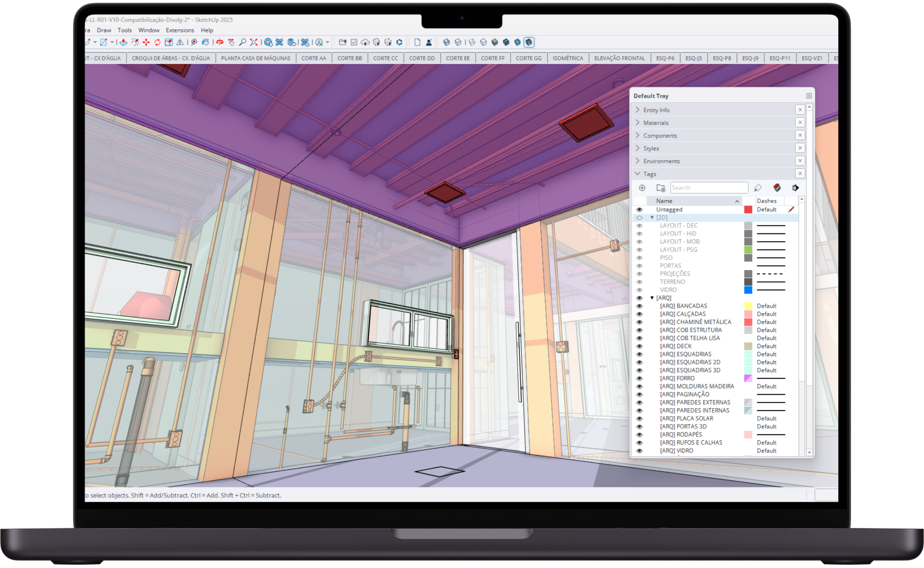Image resolution: width=924 pixels, height=568 pixels.
Task: Expand the Entity Info panel
Action: click(x=638, y=110)
